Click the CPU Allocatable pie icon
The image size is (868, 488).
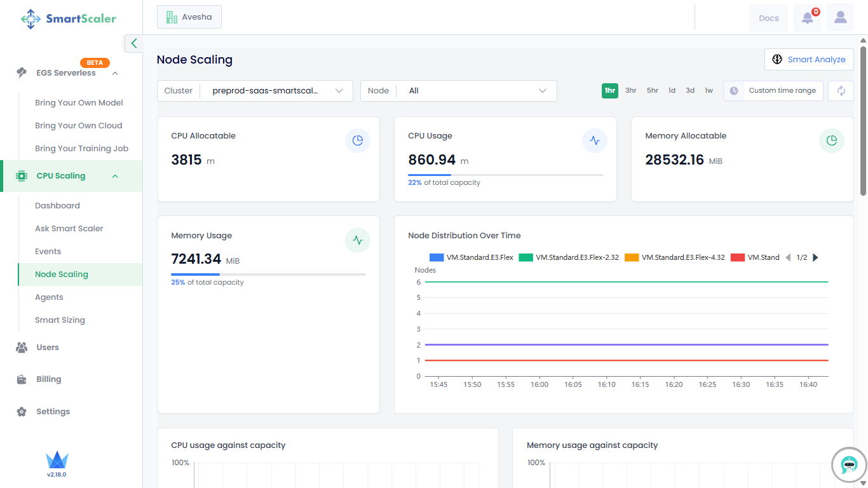(357, 141)
